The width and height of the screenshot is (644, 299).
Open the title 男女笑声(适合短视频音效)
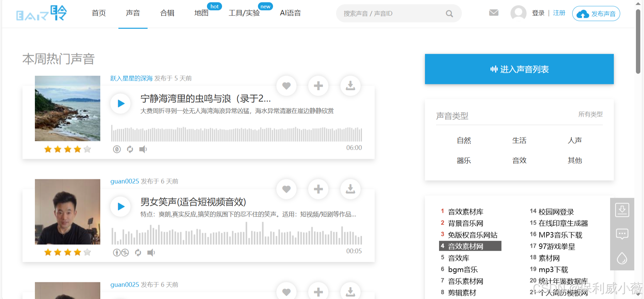[193, 202]
